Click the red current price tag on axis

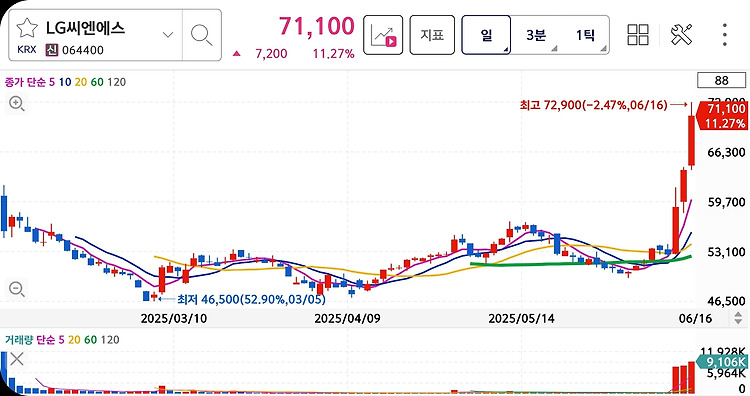(x=722, y=116)
